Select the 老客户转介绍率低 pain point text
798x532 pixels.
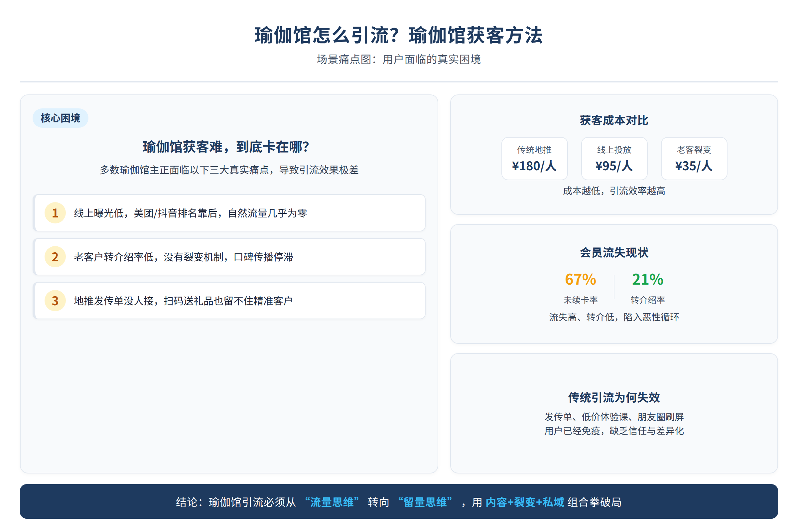pyautogui.click(x=184, y=257)
